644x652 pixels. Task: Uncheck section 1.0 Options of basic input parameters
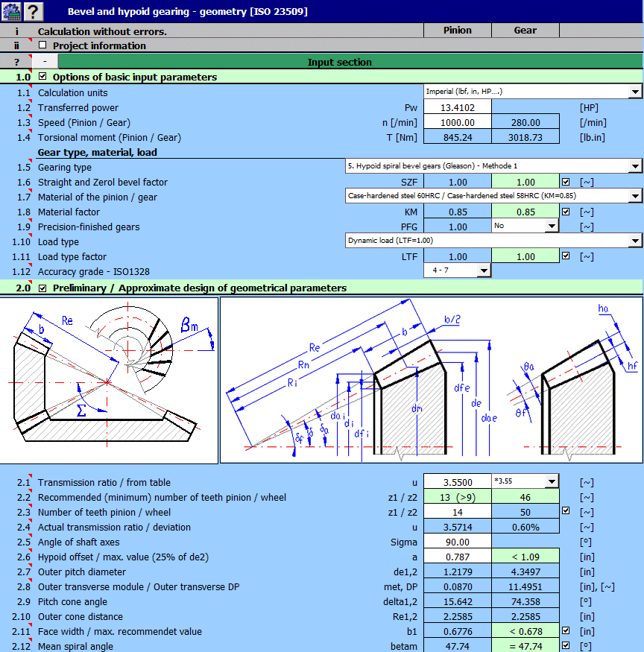point(42,76)
